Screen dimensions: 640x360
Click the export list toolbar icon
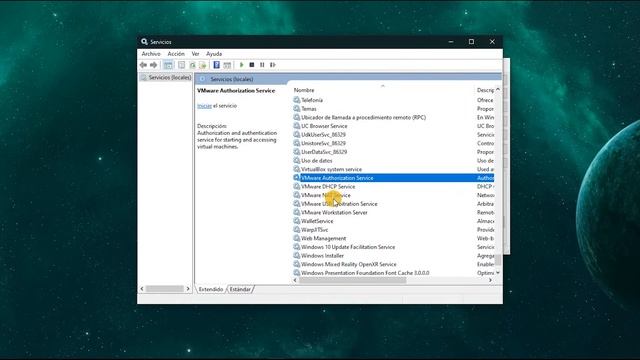pyautogui.click(x=202, y=65)
